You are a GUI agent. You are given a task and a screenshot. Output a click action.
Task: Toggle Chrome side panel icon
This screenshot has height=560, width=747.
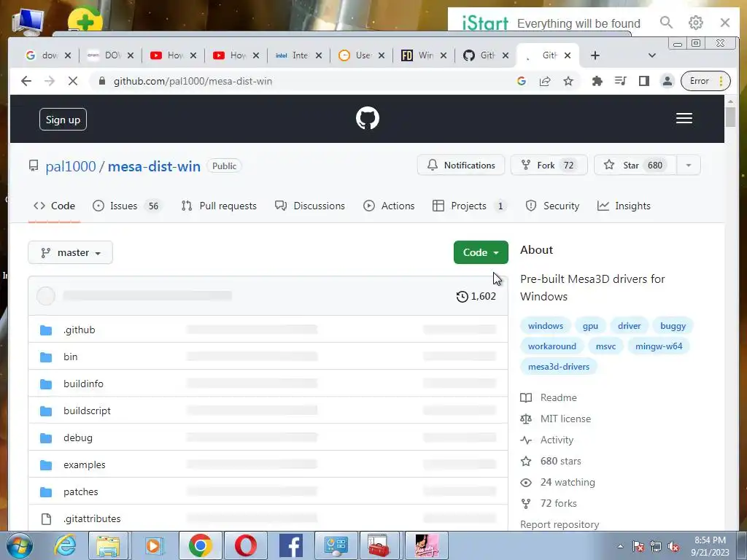643,81
